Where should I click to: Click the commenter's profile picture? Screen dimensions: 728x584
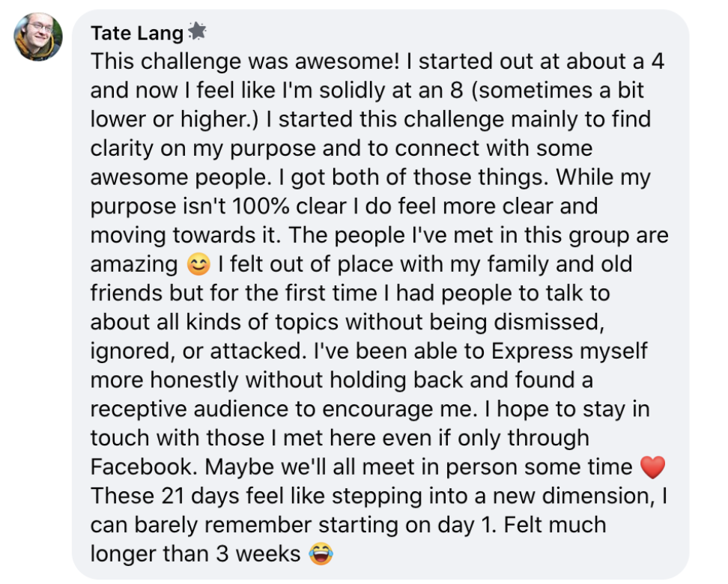click(38, 37)
